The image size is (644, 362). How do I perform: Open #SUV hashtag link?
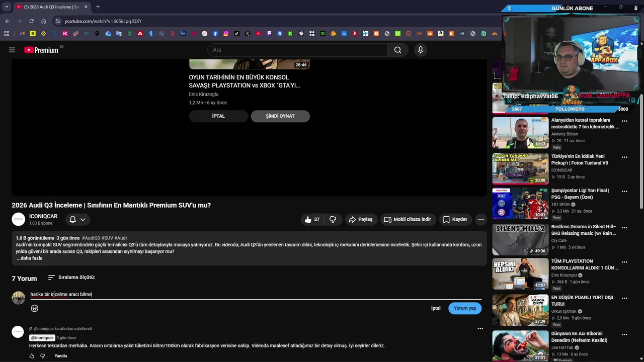(x=107, y=238)
